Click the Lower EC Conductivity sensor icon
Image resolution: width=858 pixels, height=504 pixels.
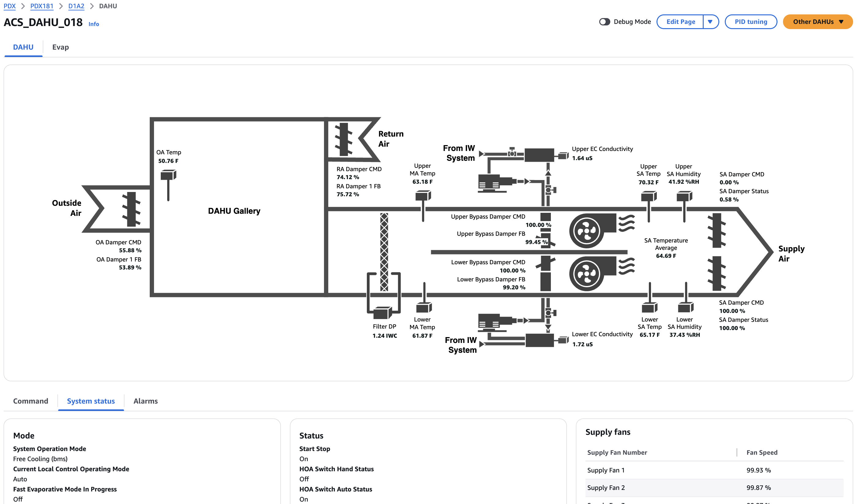(563, 340)
